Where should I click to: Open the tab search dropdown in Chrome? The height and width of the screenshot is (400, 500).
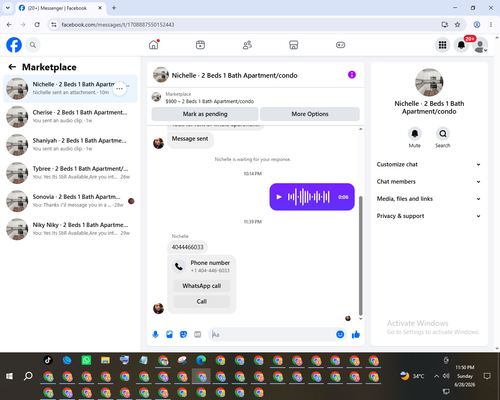tap(8, 8)
